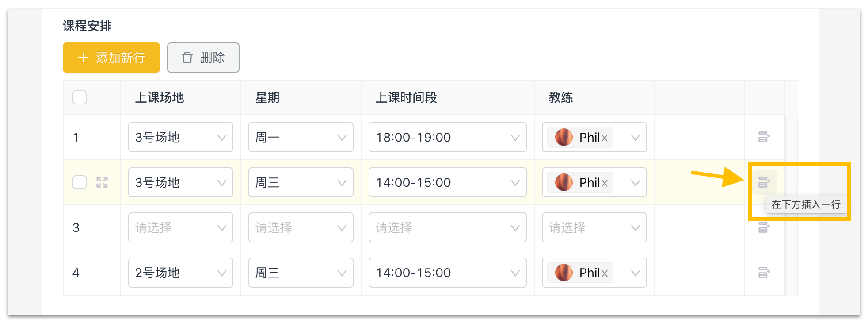Click insert-row-below icon in row 4
Image resolution: width=868 pixels, height=323 pixels.
coord(764,273)
